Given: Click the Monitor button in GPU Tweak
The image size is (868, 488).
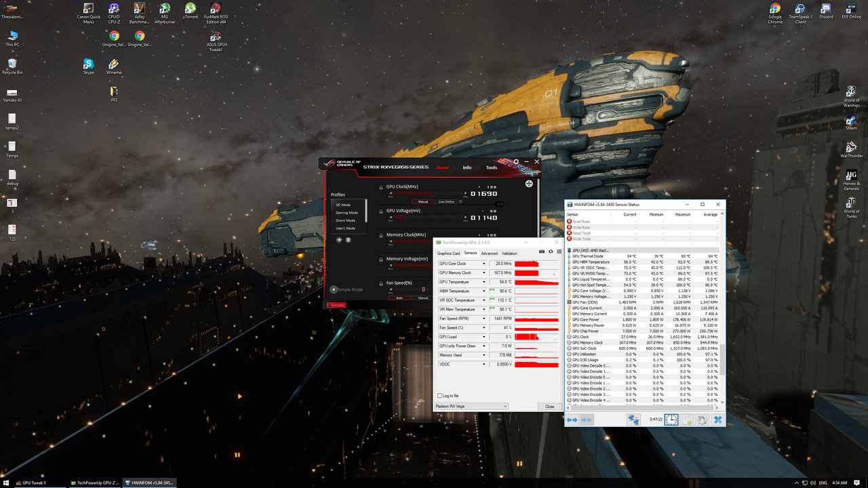Looking at the screenshot, I should 336,305.
